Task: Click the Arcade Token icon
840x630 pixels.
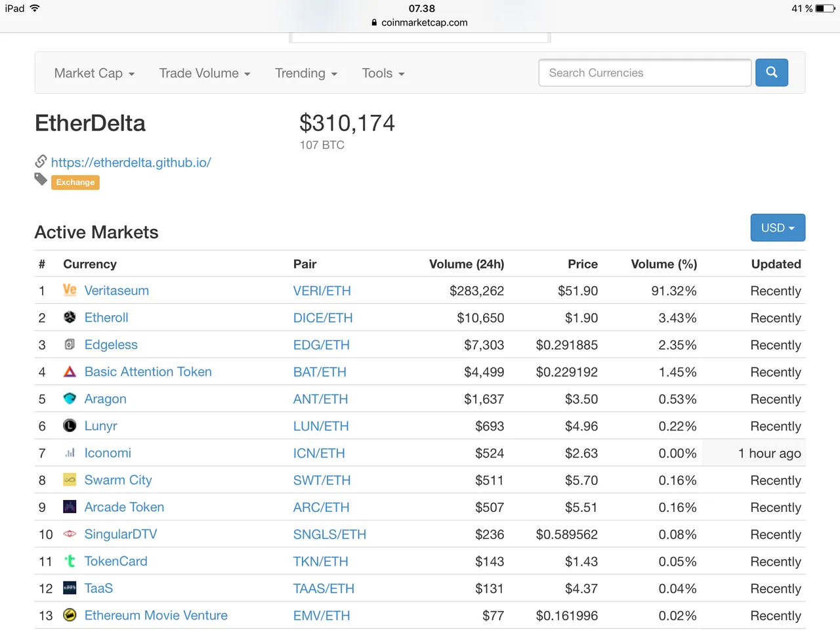Action: click(x=70, y=507)
